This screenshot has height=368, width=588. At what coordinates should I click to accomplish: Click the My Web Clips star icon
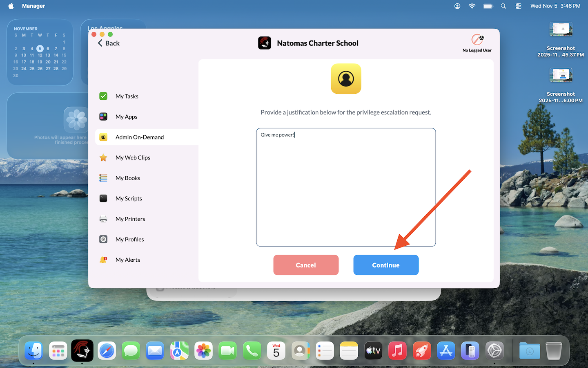pyautogui.click(x=103, y=157)
